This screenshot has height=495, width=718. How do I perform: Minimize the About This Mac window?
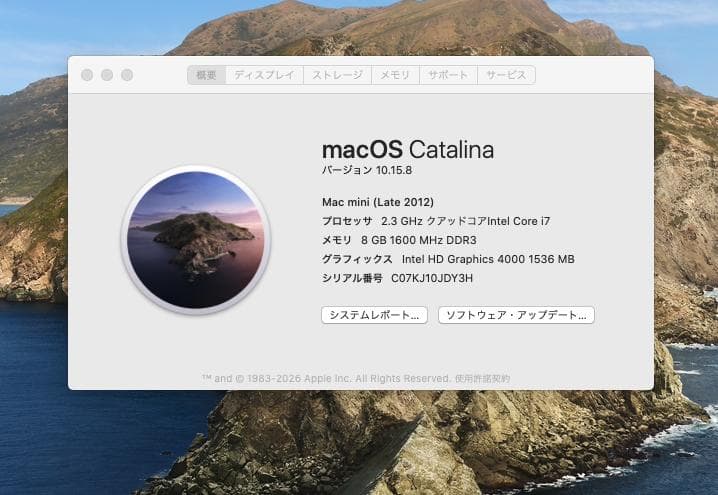(107, 75)
